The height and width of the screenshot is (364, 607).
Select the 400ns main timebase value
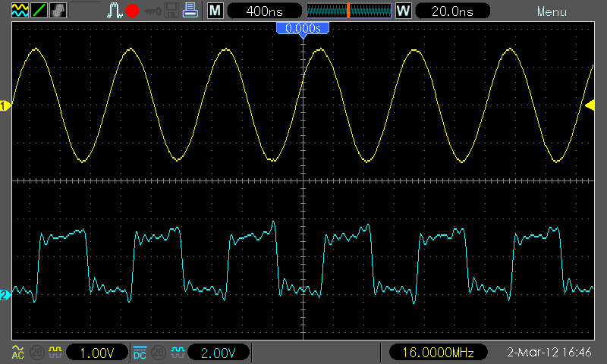click(x=265, y=11)
